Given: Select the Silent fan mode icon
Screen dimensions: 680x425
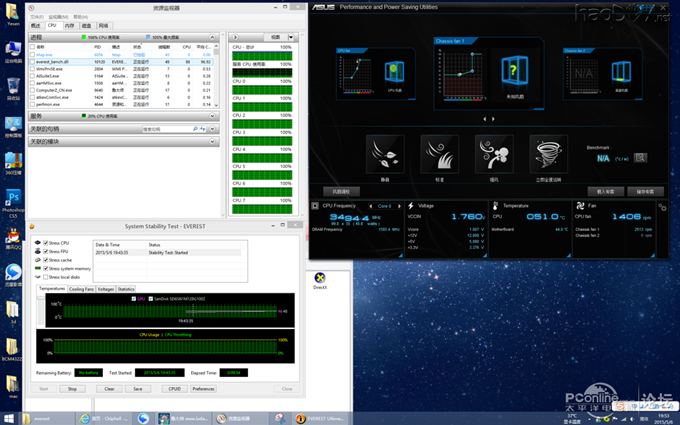Looking at the screenshot, I should pos(386,154).
